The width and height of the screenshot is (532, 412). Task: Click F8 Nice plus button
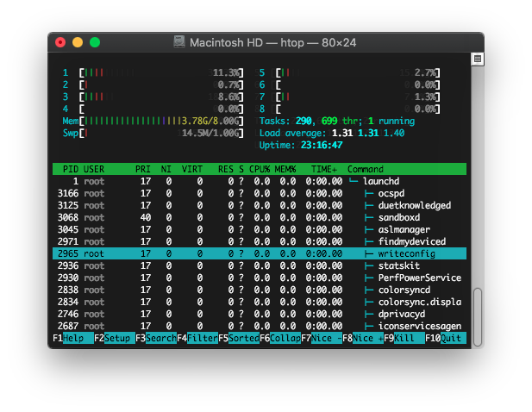[363, 338]
